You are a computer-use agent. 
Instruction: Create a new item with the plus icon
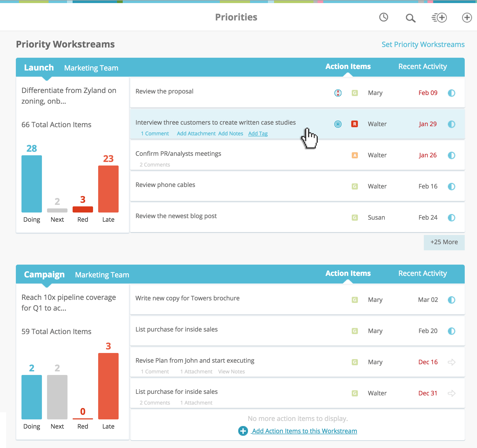(x=467, y=18)
